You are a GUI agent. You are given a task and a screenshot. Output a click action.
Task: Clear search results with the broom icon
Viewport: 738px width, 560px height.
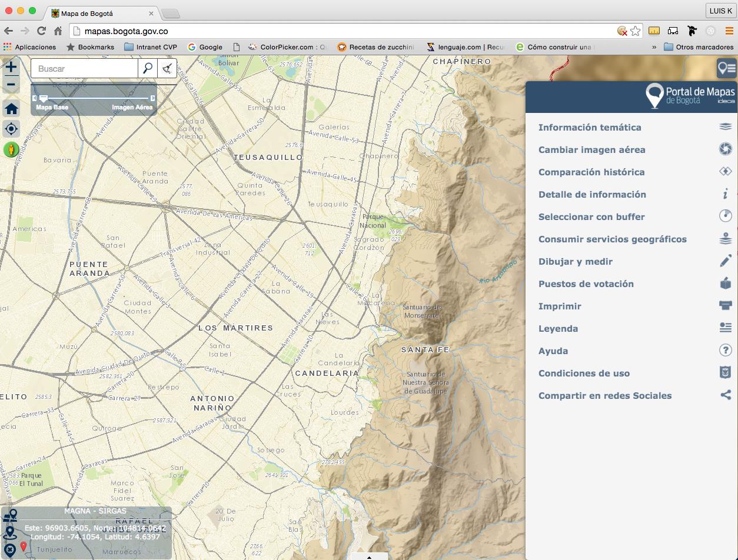(x=167, y=68)
